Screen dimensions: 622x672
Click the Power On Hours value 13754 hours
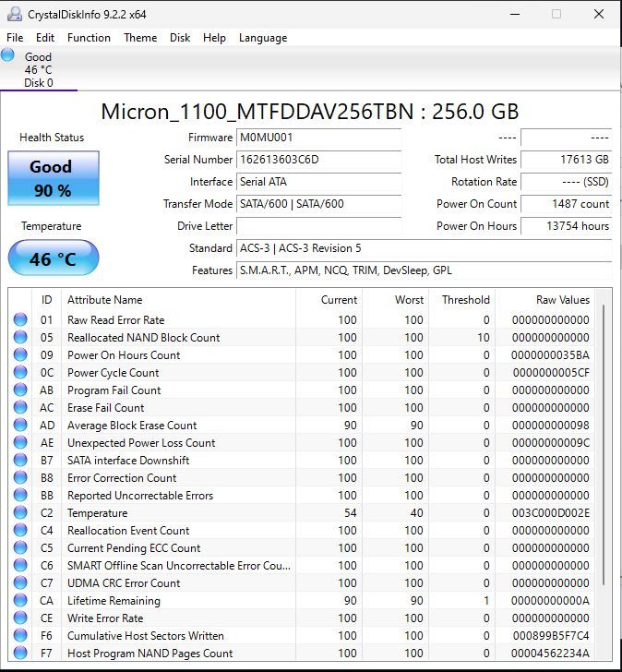point(567,226)
